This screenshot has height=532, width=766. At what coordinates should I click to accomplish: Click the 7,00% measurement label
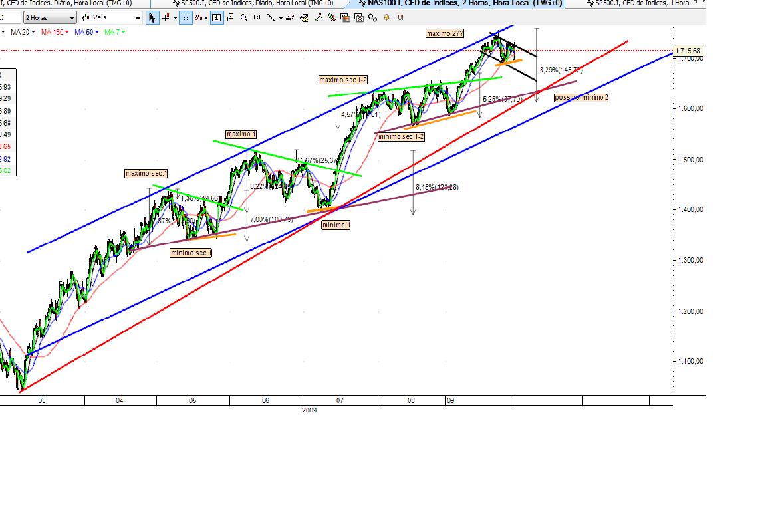(271, 220)
